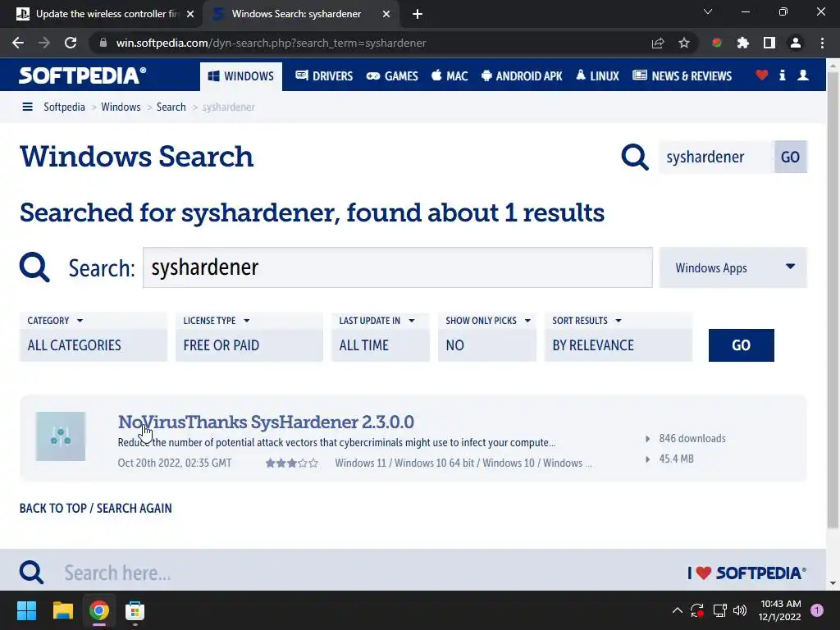Click the SysHardener app thumbnail icon
Viewport: 840px width, 630px height.
click(x=61, y=436)
